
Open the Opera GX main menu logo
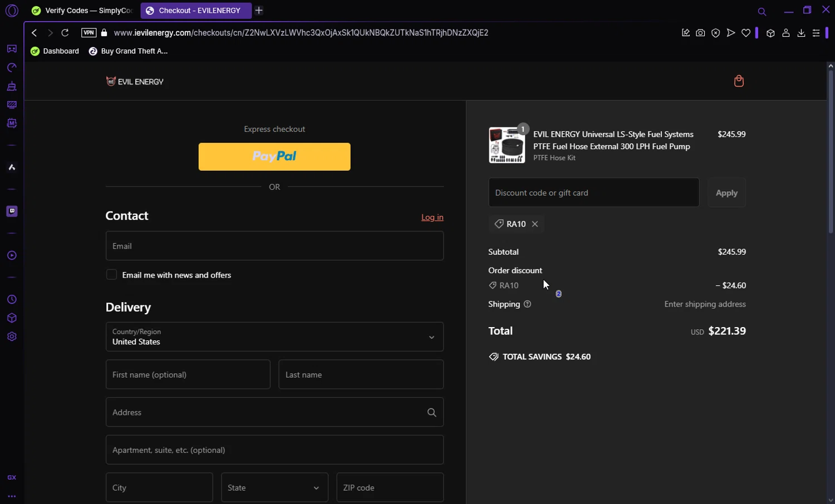point(12,11)
